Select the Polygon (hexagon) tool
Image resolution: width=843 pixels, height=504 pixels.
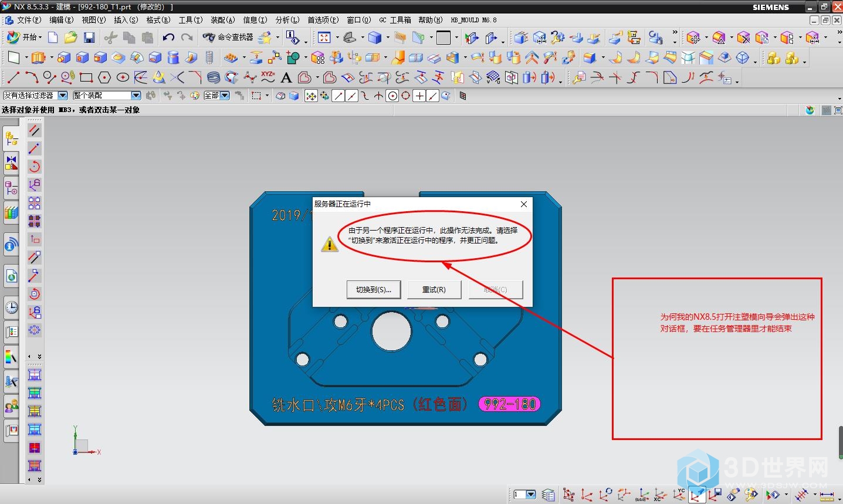pos(104,77)
